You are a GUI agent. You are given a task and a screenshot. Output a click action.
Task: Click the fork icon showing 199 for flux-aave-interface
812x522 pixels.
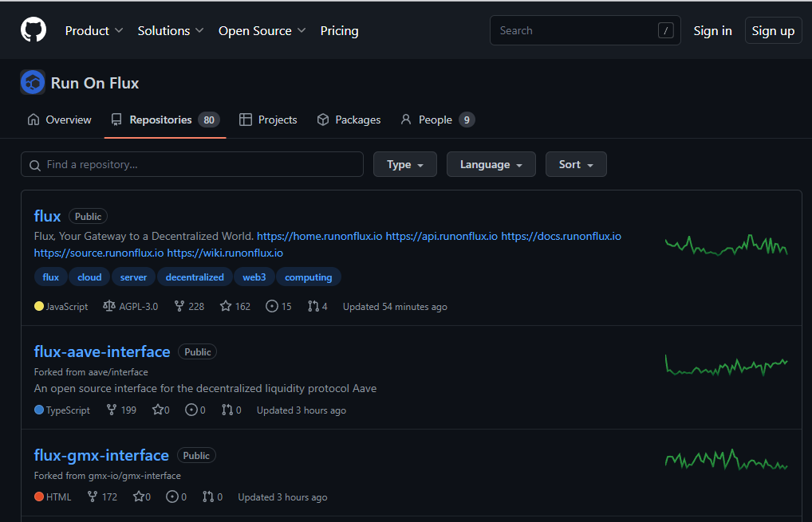[x=112, y=410]
